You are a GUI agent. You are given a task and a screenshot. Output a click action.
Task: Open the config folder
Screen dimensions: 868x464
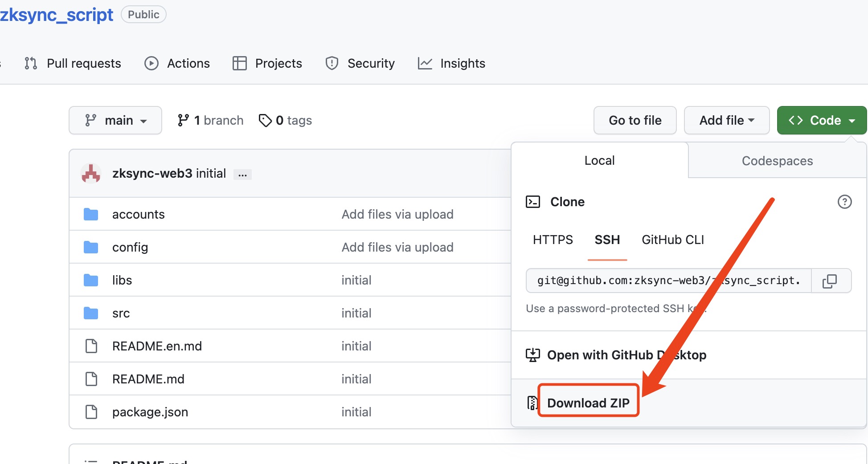click(130, 247)
